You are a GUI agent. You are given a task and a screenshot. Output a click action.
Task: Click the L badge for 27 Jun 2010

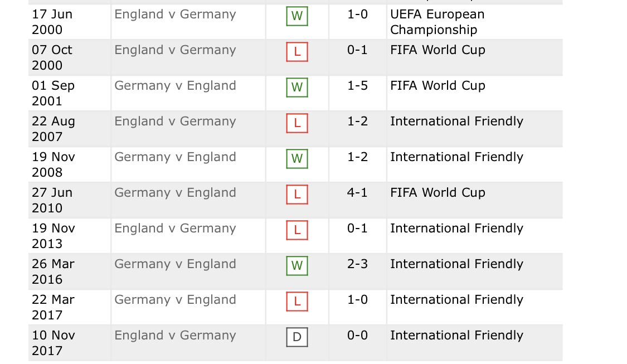pyautogui.click(x=297, y=194)
